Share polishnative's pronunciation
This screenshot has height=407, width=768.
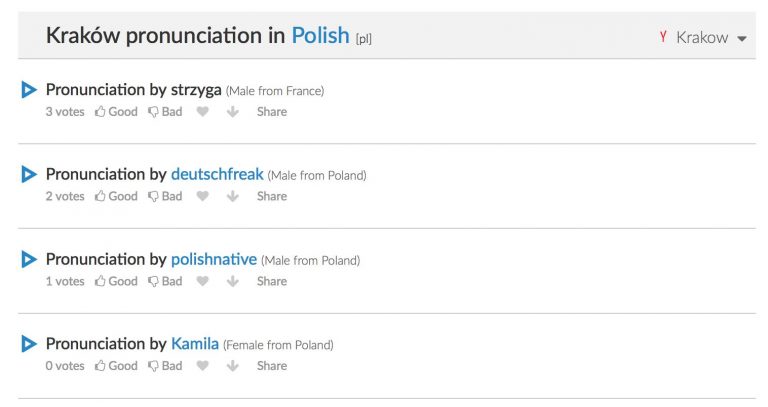click(271, 282)
